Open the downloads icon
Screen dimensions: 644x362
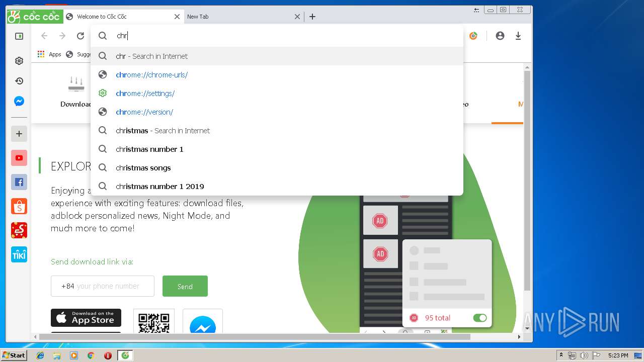tap(518, 36)
